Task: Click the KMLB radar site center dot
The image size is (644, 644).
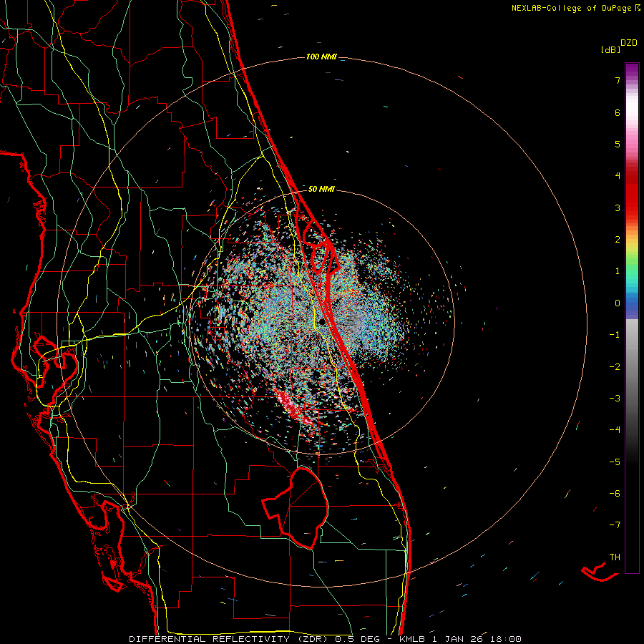Action: [321, 322]
